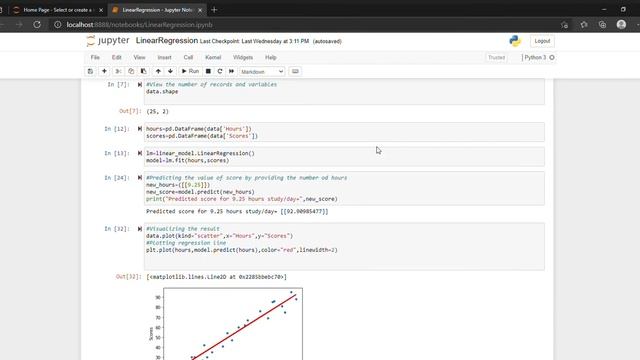640x360 pixels.
Task: Close the Home Page browser tab
Action: click(x=101, y=10)
